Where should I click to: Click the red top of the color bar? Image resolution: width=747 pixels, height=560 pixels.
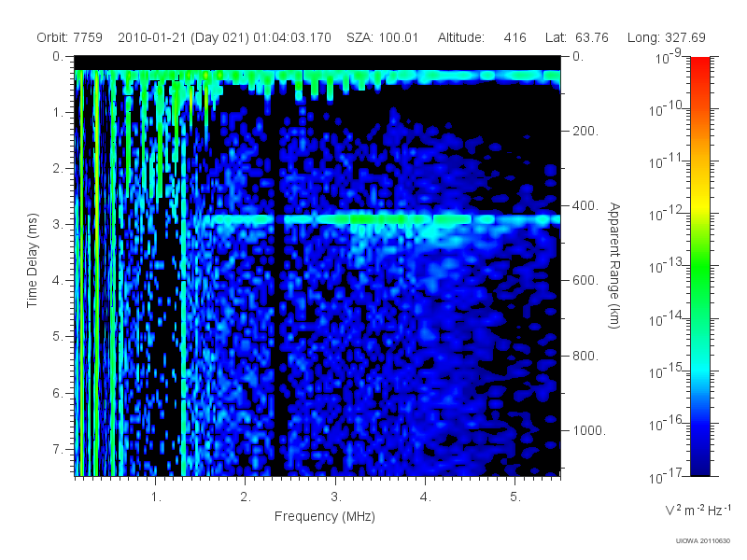click(699, 66)
